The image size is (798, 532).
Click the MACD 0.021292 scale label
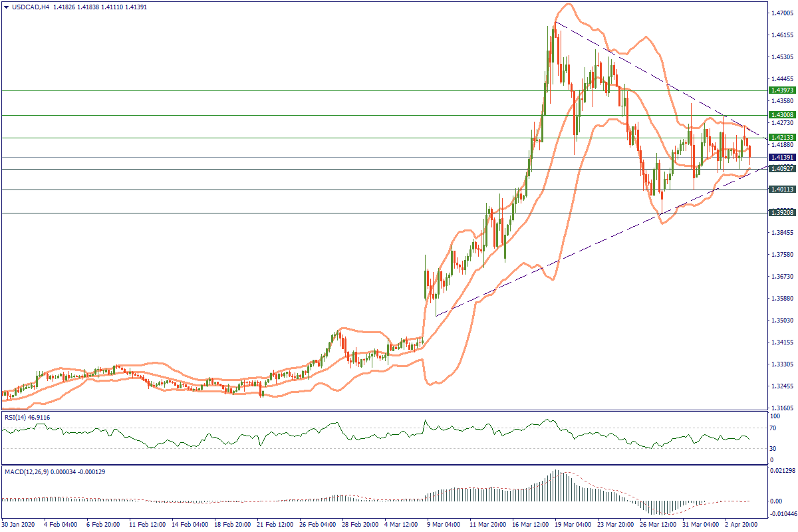779,471
